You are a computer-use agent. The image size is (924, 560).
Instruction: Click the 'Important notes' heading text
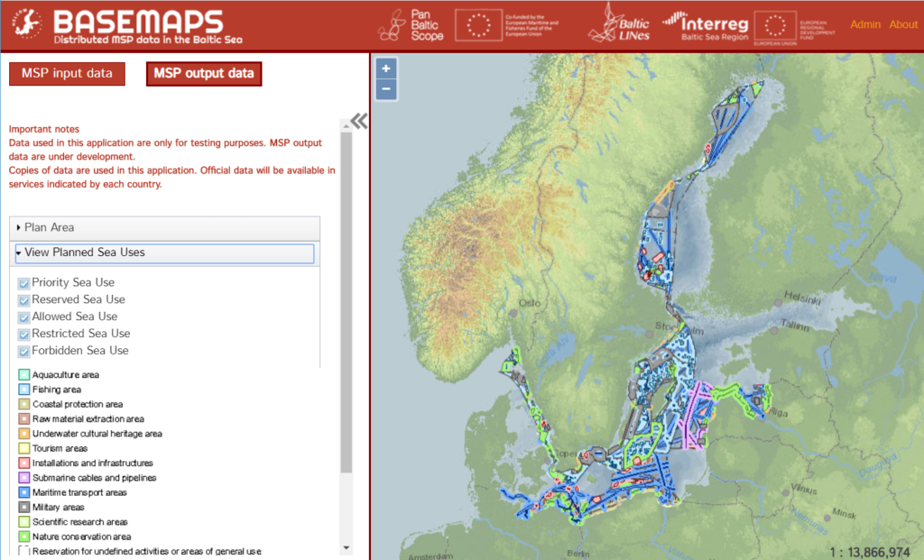(43, 129)
